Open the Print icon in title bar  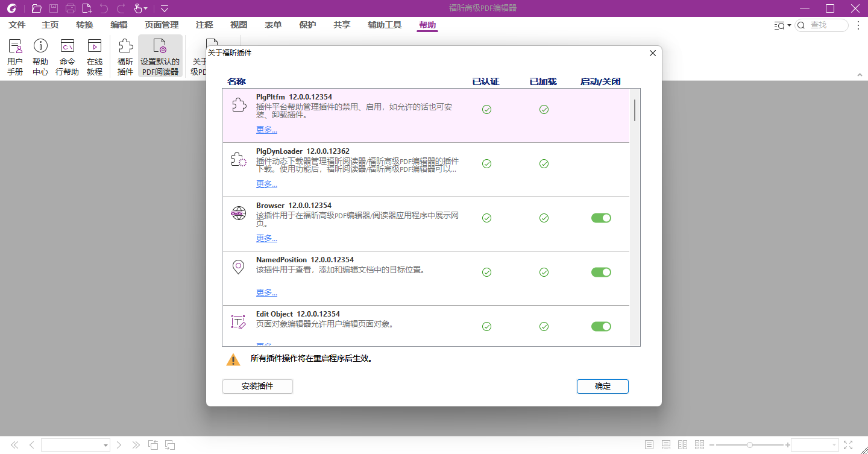click(x=71, y=8)
